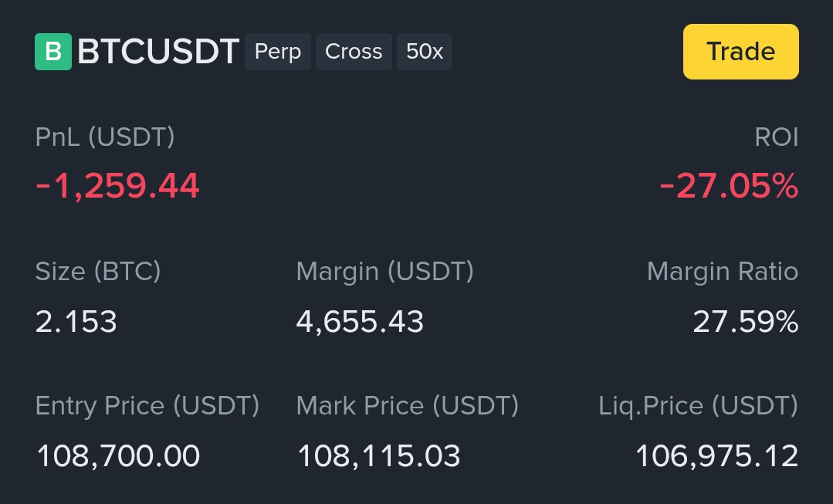The width and height of the screenshot is (833, 504).
Task: Click the Margin (USDT) label
Action: click(384, 272)
